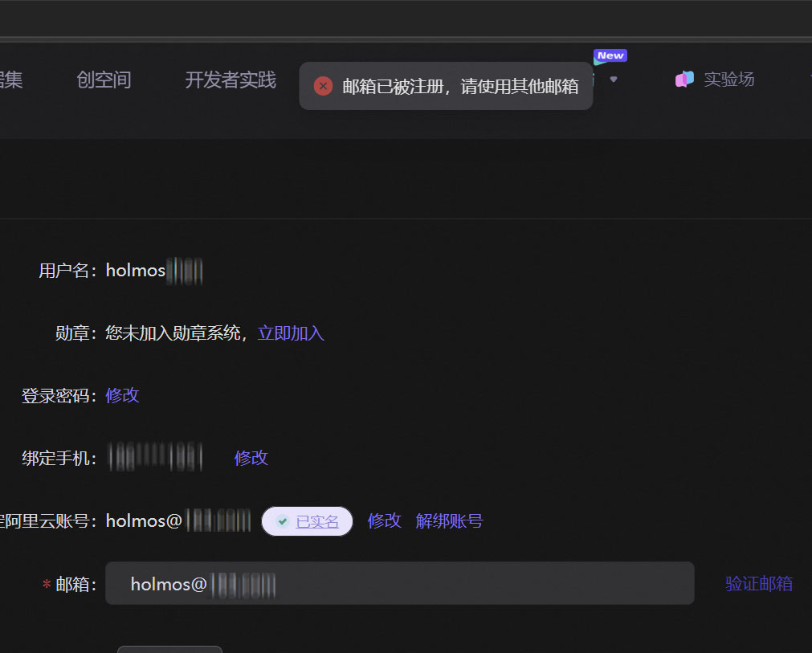Viewport: 812px width, 653px height.
Task: Click the 您未加入勋章系统 text
Action: click(173, 333)
